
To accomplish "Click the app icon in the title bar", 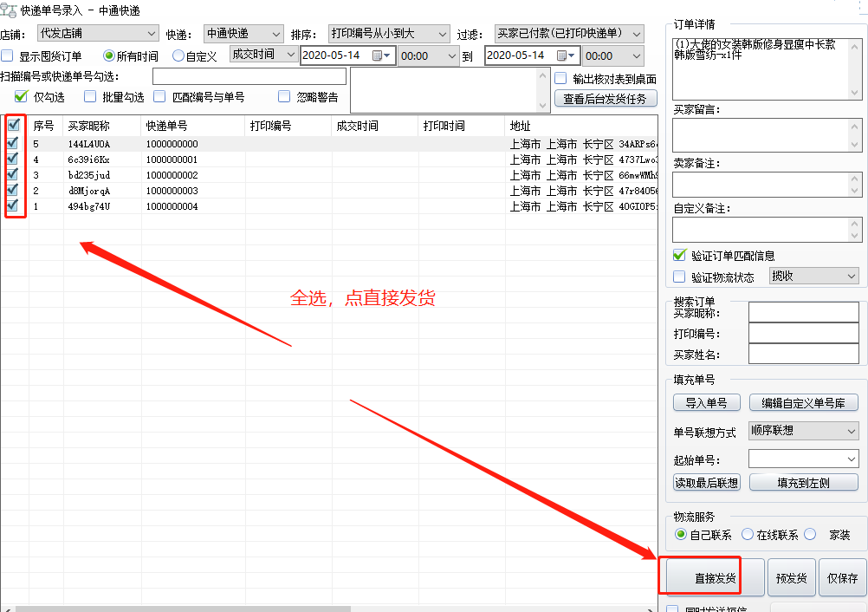I will click(x=10, y=10).
